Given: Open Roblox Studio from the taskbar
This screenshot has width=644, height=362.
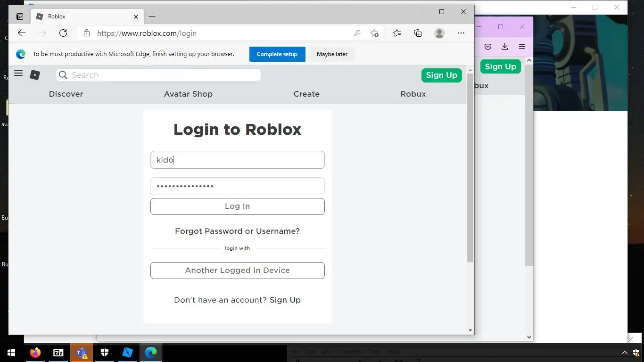Looking at the screenshot, I should (128, 353).
